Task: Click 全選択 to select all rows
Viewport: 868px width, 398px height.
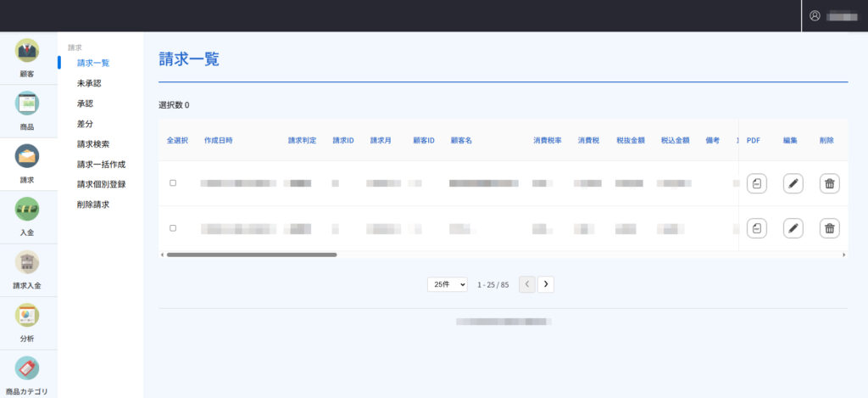Action: pyautogui.click(x=177, y=140)
